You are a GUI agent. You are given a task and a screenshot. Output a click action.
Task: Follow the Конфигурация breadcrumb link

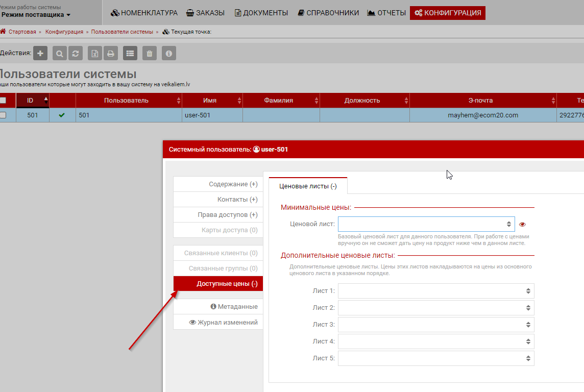64,32
